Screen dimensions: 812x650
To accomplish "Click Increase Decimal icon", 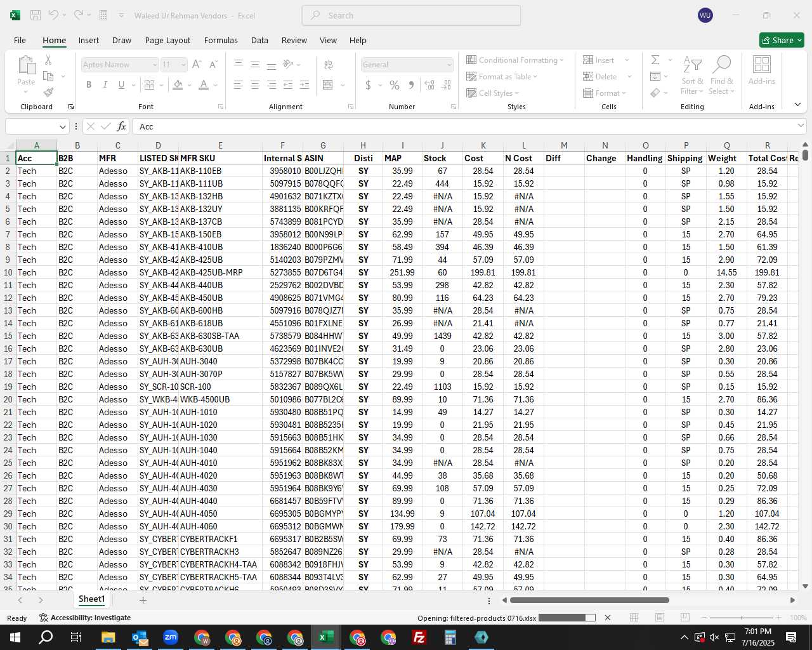I will (x=429, y=84).
